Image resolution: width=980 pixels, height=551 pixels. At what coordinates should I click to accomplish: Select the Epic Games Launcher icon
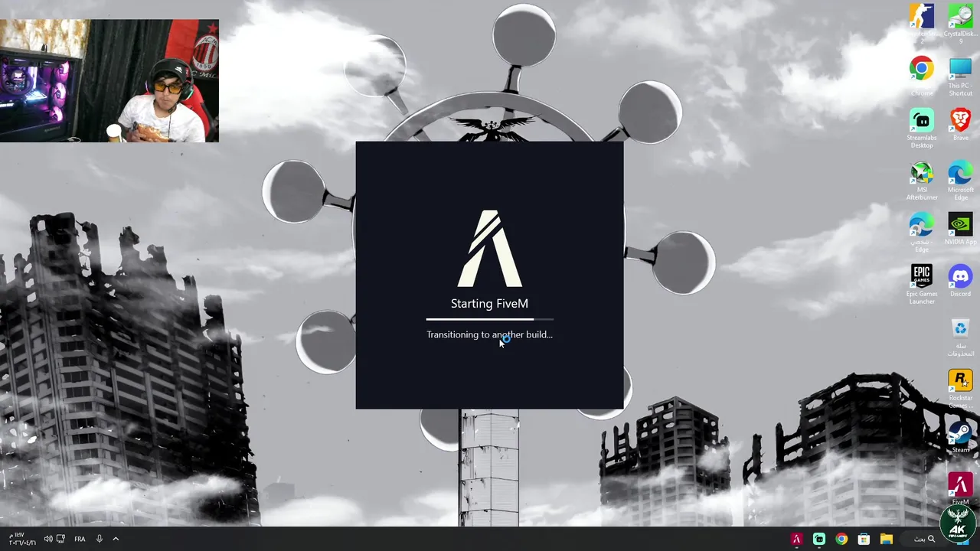(922, 285)
